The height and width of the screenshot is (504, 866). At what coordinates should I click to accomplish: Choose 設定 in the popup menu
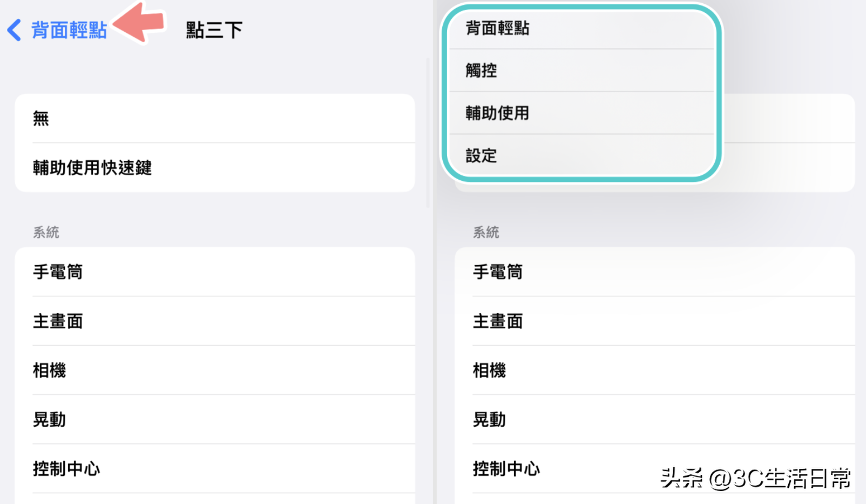pyautogui.click(x=581, y=155)
